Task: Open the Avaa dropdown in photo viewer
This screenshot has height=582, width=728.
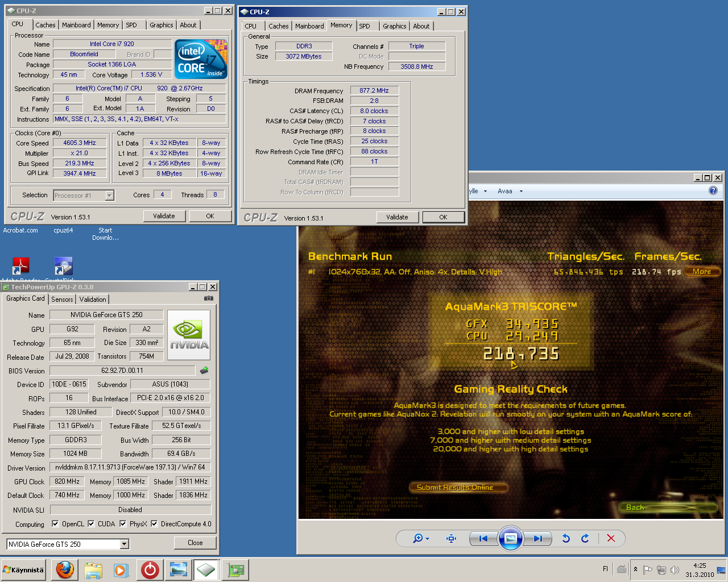Action: click(x=510, y=191)
